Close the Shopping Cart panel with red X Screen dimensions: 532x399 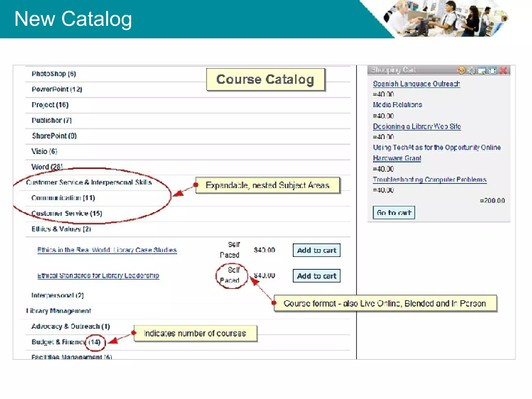click(503, 70)
